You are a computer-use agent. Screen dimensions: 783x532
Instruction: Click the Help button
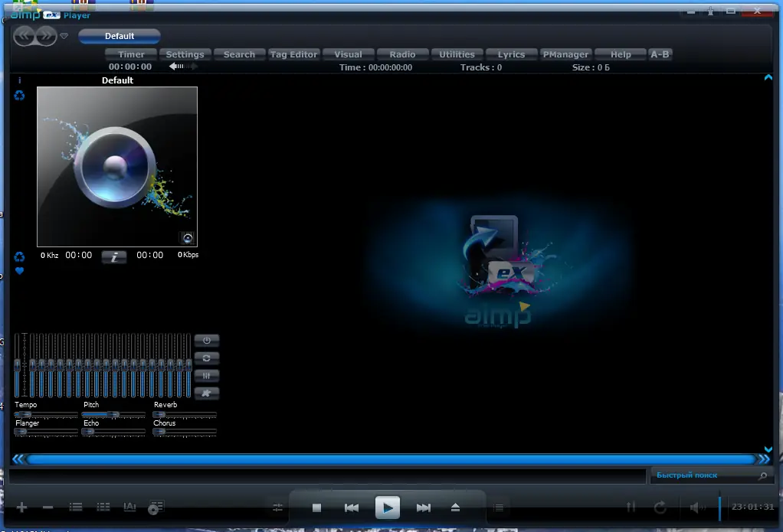621,54
